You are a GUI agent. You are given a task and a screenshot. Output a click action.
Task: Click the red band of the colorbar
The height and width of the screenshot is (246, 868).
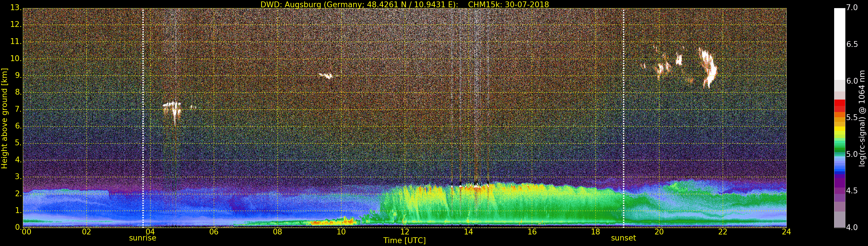coord(839,105)
